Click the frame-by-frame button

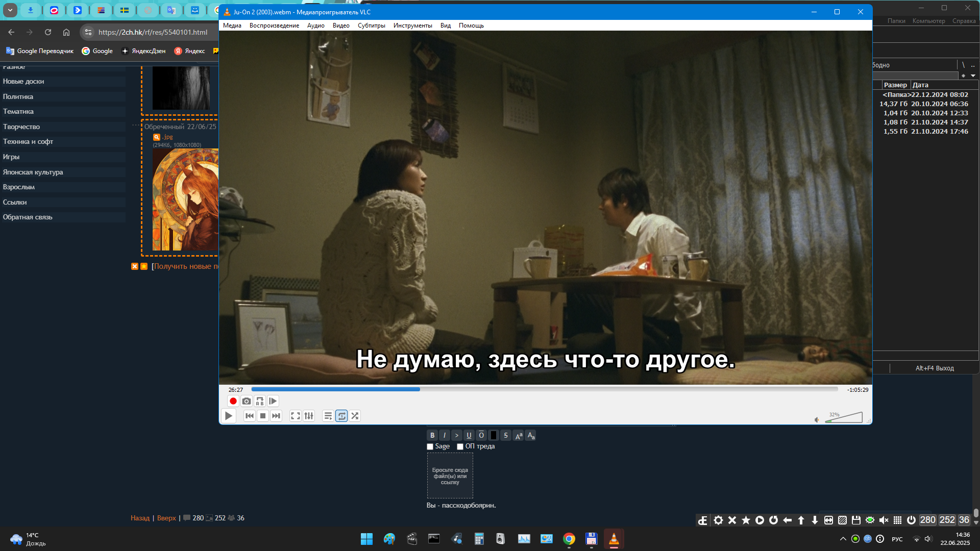coord(273,401)
